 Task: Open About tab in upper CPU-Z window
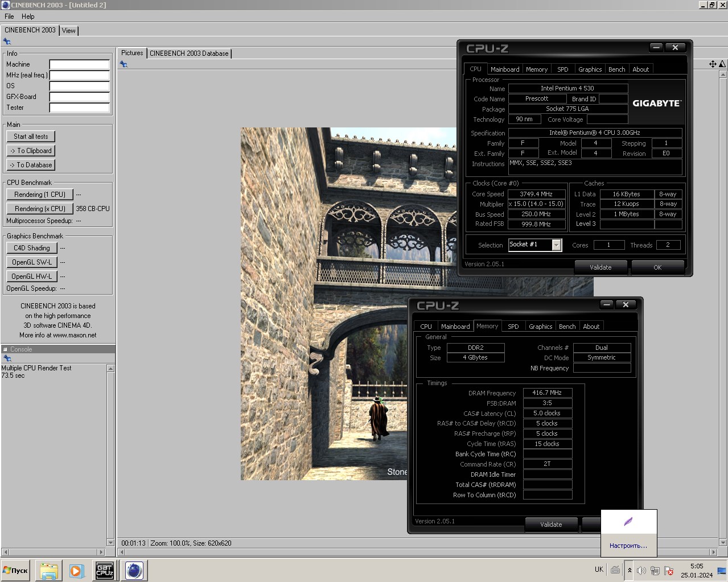click(641, 69)
